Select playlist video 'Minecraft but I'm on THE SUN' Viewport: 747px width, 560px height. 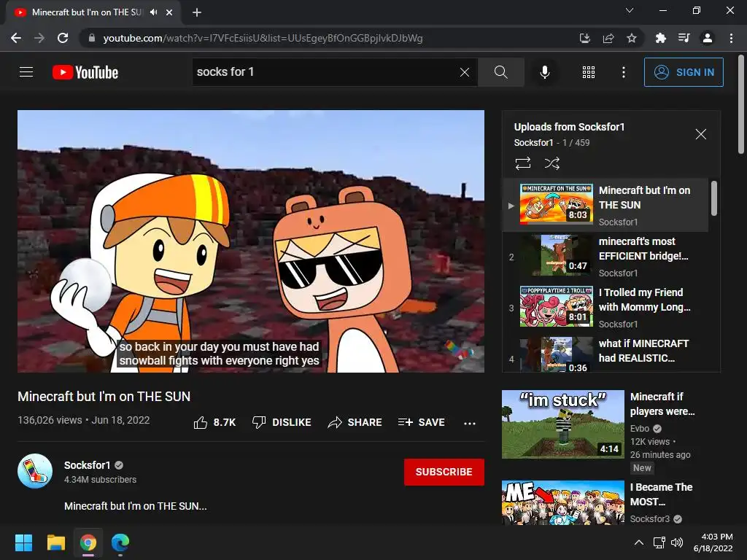pos(605,205)
